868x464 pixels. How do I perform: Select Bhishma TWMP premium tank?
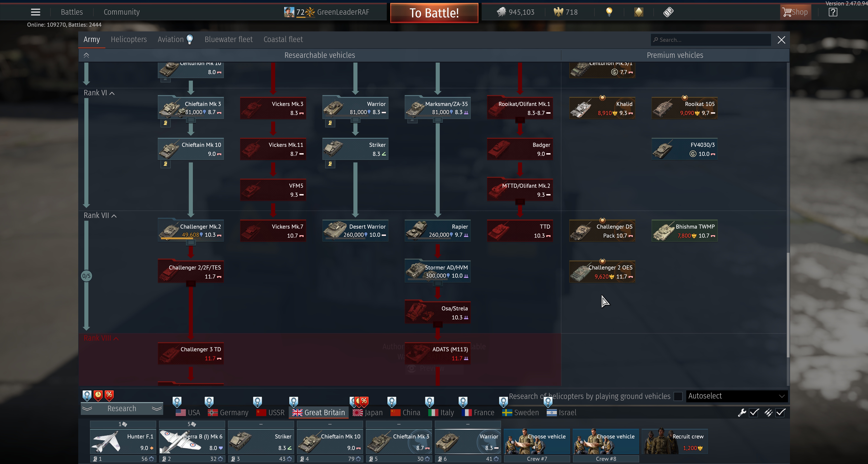click(x=684, y=231)
